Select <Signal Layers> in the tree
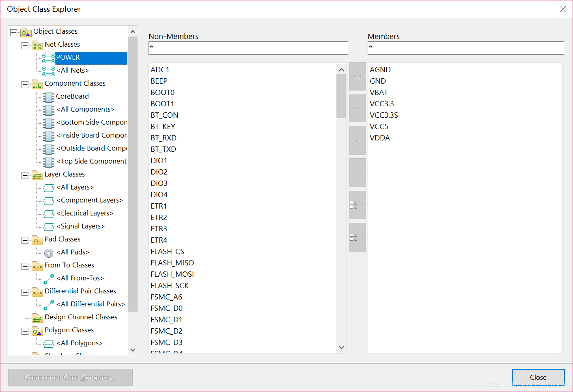Viewport: 573px width, 392px height. click(x=80, y=226)
